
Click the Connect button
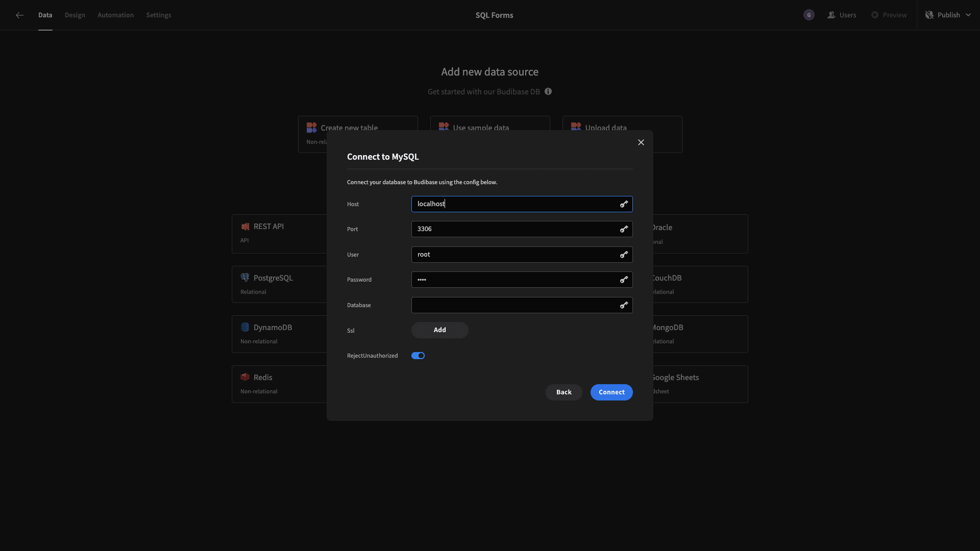point(611,392)
